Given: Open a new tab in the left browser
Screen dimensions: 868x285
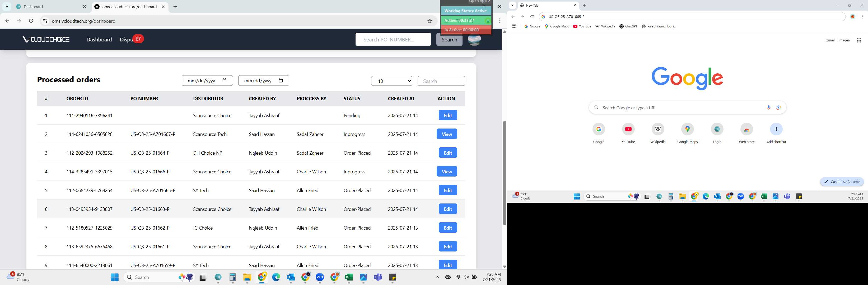Looking at the screenshot, I should pyautogui.click(x=175, y=7).
